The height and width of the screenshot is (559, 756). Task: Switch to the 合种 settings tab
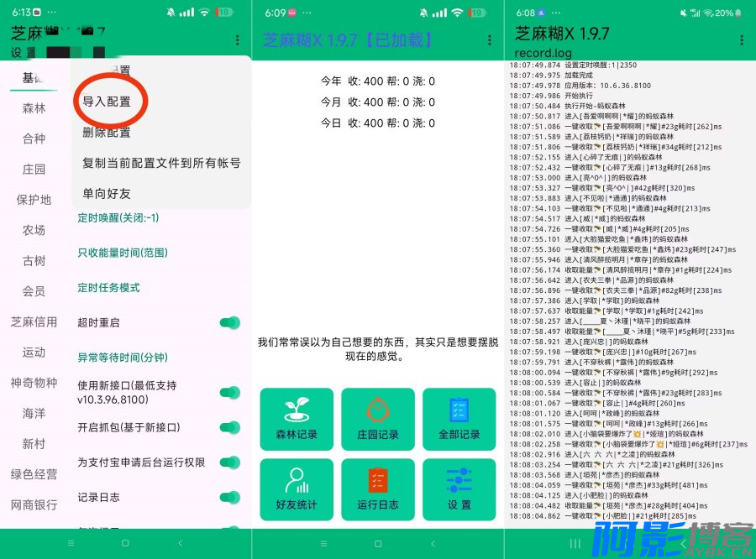click(34, 138)
